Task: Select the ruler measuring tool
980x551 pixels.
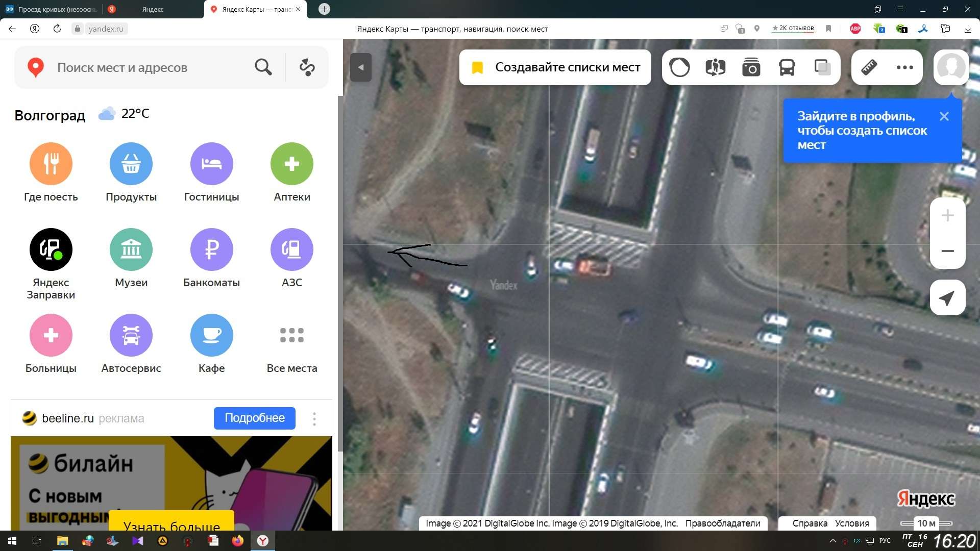Action: click(869, 67)
